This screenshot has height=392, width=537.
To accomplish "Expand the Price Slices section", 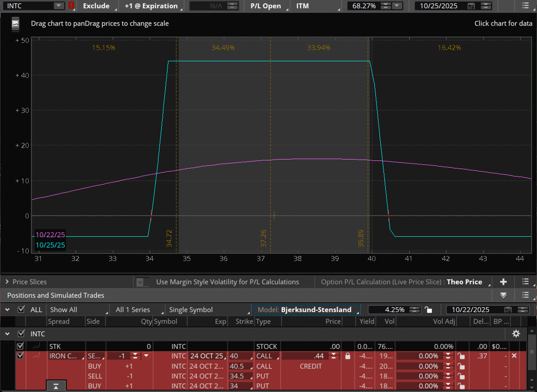I will click(7, 282).
